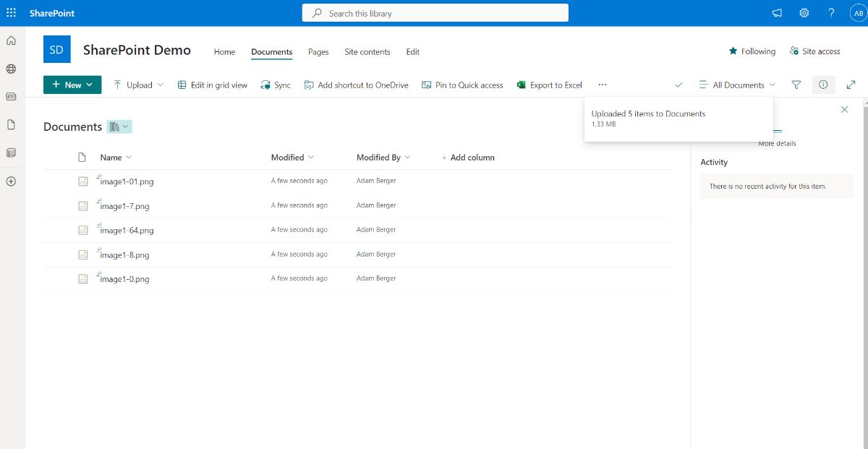868x449 pixels.
Task: Click the Uploaded 5 items notification
Action: click(x=678, y=119)
